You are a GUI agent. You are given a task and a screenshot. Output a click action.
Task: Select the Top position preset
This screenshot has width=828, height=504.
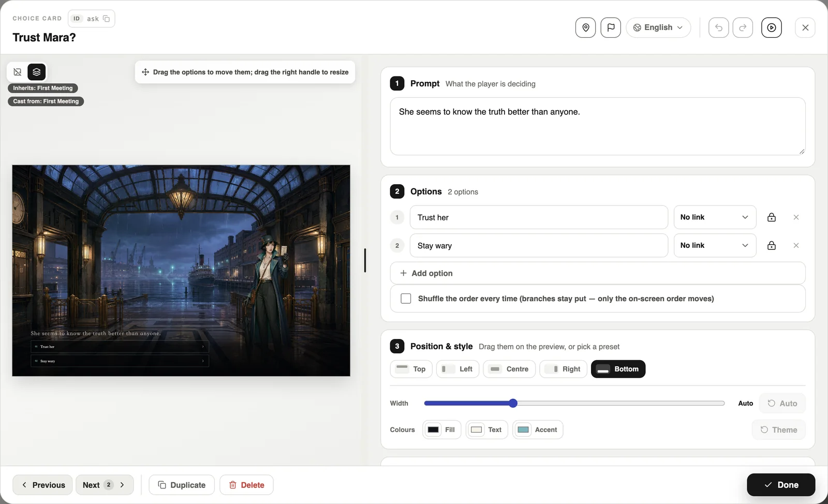coord(411,369)
